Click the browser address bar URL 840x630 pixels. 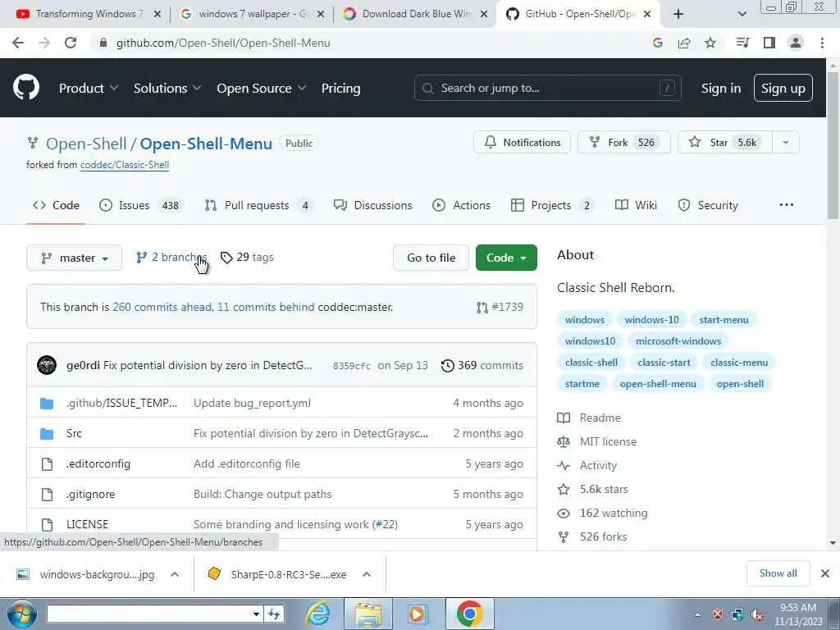pyautogui.click(x=223, y=43)
